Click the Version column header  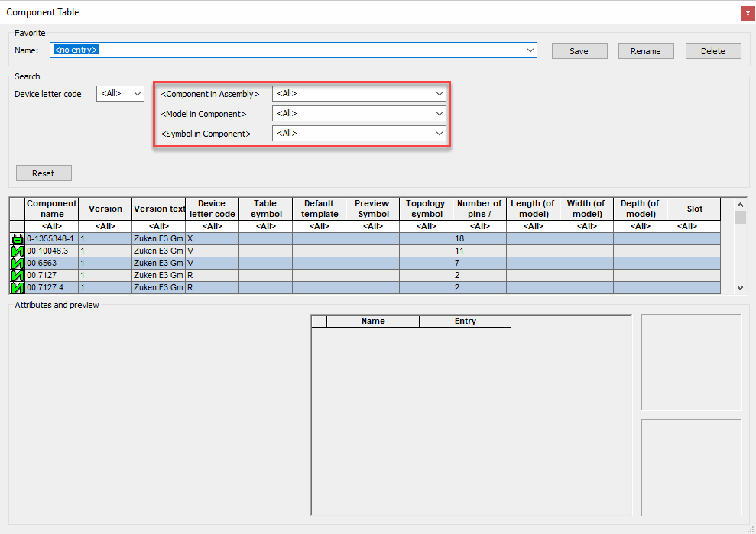[105, 209]
